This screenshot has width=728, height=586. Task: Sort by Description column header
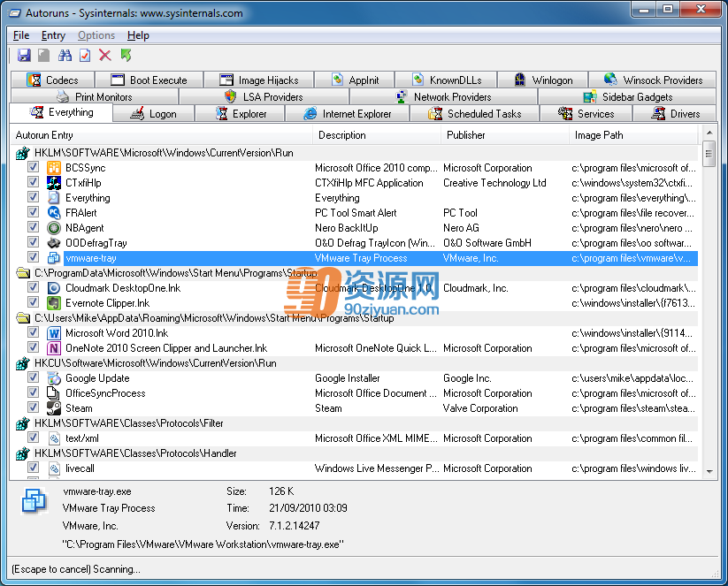pyautogui.click(x=377, y=135)
